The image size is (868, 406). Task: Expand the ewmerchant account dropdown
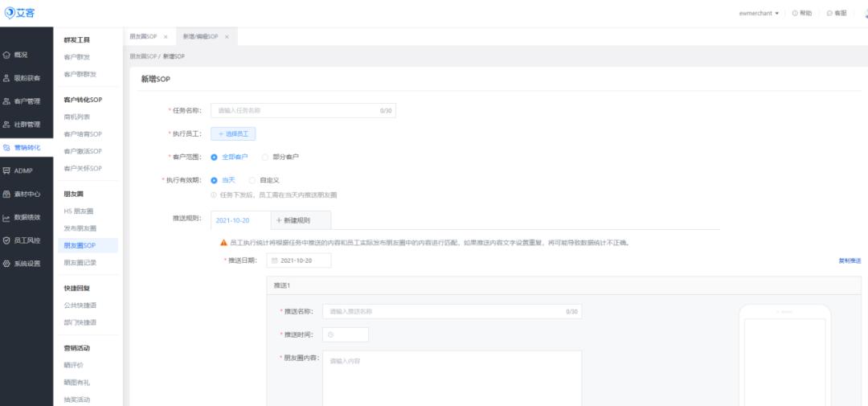pyautogui.click(x=759, y=13)
